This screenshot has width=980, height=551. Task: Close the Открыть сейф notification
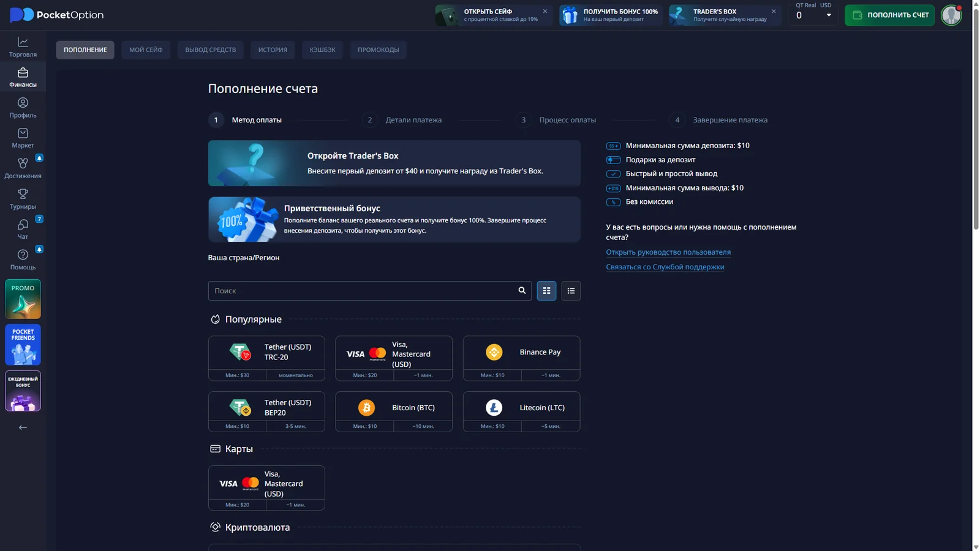545,11
